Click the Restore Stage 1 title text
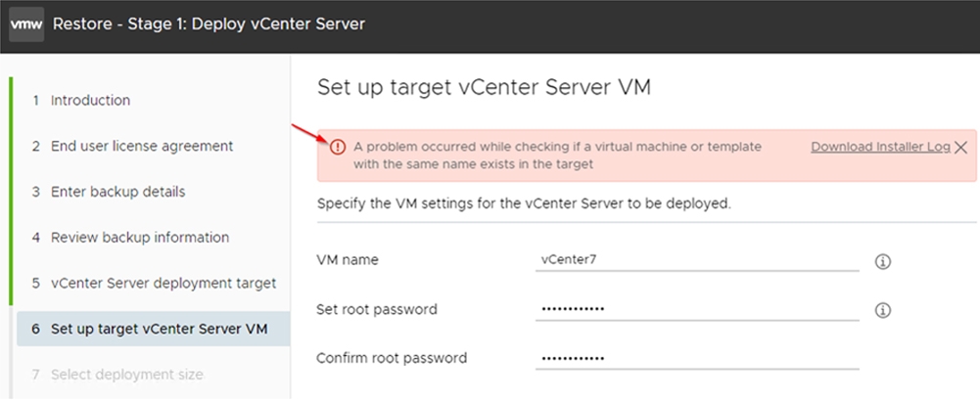 pyautogui.click(x=209, y=24)
